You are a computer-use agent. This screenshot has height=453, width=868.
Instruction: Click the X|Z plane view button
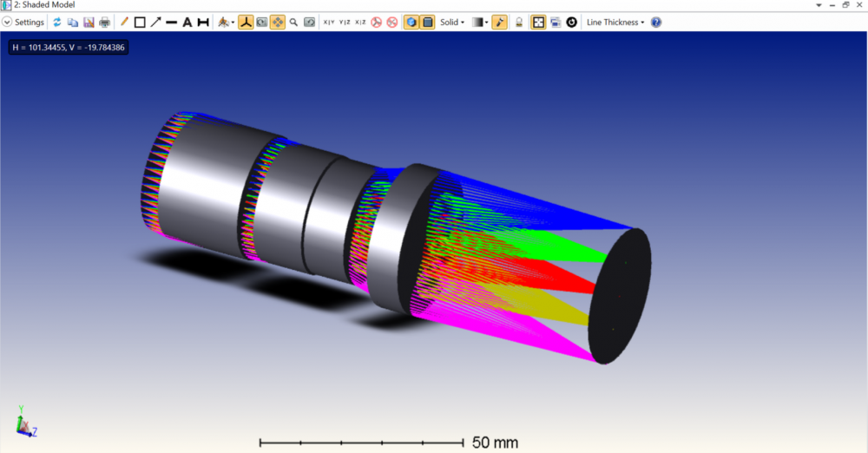[x=360, y=22]
